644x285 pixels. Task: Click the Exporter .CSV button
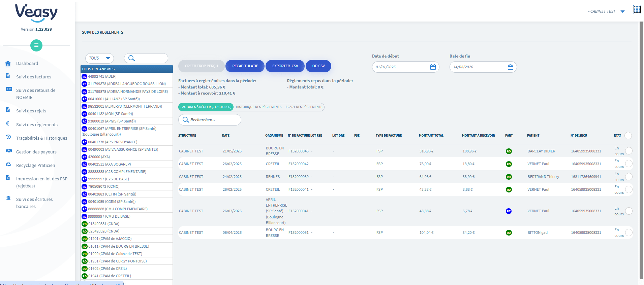285,66
